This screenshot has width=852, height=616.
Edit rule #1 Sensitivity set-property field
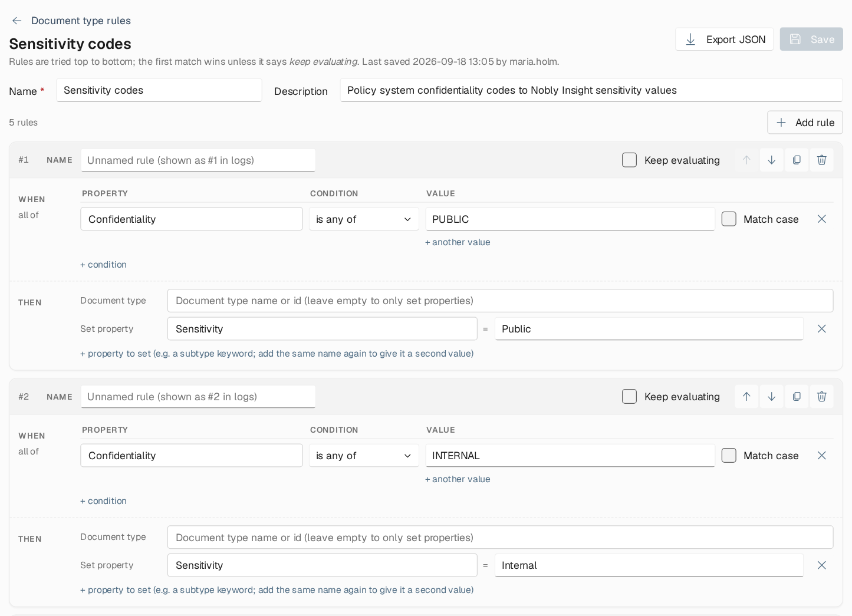[323, 329]
